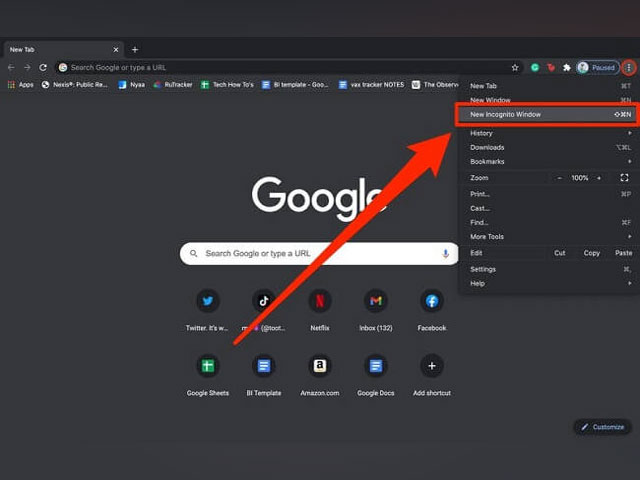640x480 pixels.
Task: Click the three-dot Chrome menu button
Action: click(x=629, y=67)
